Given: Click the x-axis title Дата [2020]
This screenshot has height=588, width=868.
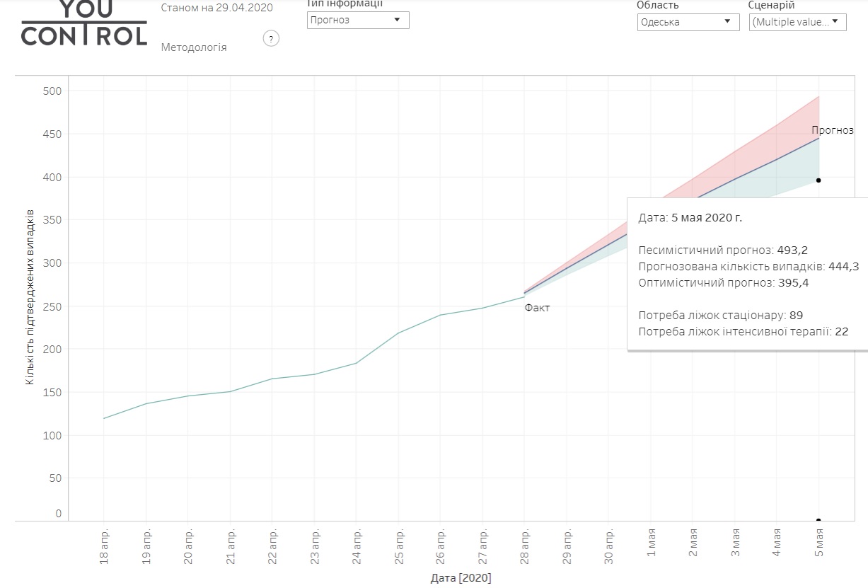Looking at the screenshot, I should click(461, 578).
